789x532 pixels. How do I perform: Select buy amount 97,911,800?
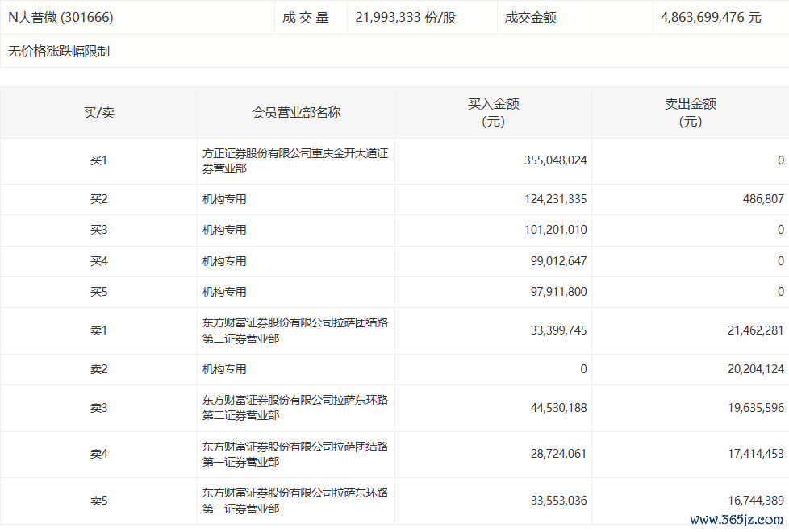(558, 292)
